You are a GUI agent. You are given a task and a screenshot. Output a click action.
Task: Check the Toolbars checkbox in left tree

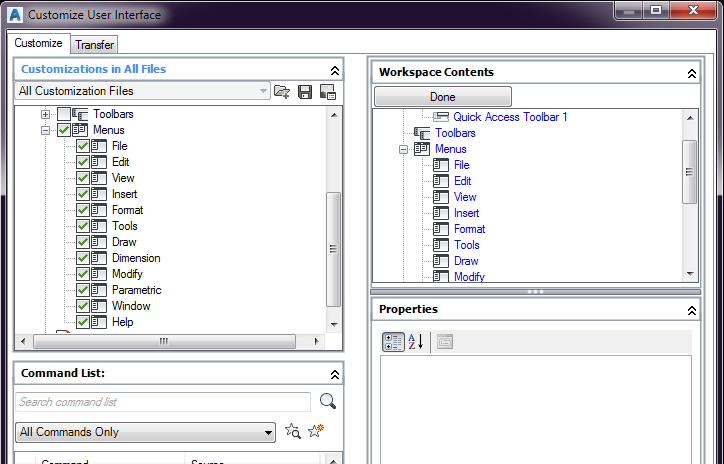click(x=64, y=114)
